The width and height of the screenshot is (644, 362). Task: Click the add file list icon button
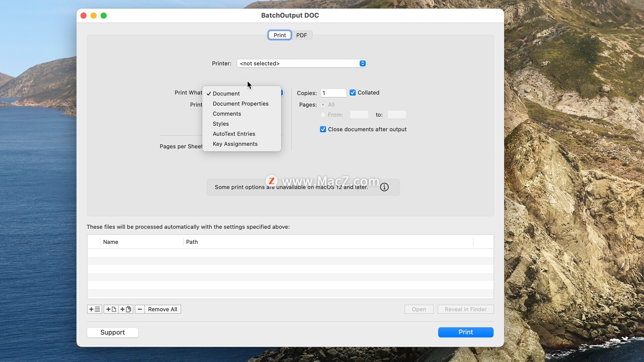[x=94, y=309]
